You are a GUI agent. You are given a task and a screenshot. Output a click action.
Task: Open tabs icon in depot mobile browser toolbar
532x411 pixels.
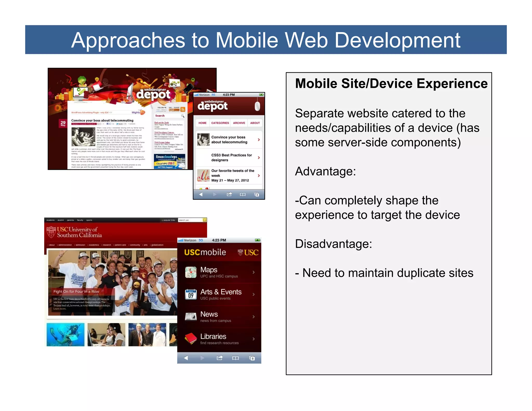[x=257, y=194]
